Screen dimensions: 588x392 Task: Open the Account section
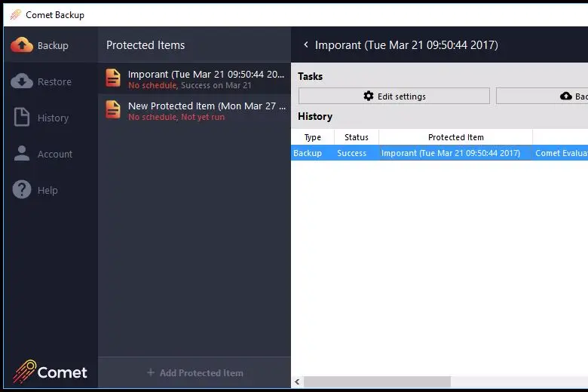(51, 154)
